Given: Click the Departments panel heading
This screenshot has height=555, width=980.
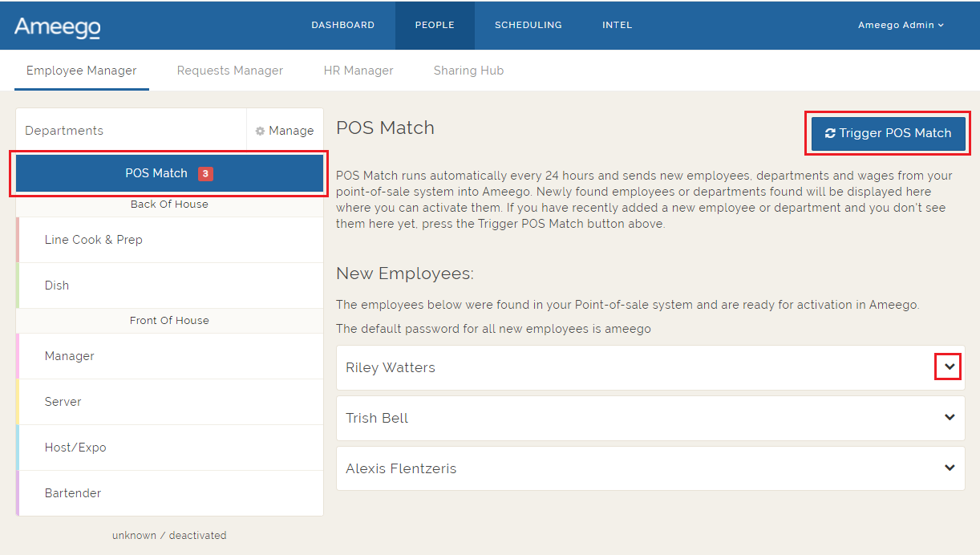Looking at the screenshot, I should (64, 131).
